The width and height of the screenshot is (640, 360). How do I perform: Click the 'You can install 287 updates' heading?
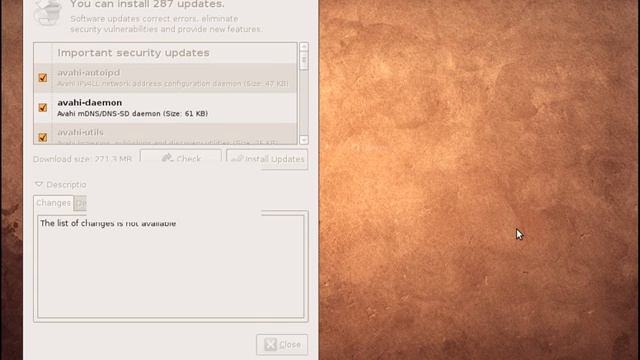147,4
